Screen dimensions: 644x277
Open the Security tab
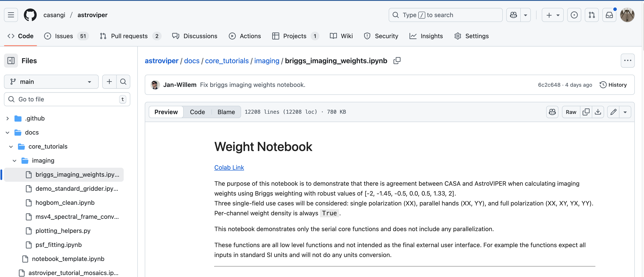point(381,36)
